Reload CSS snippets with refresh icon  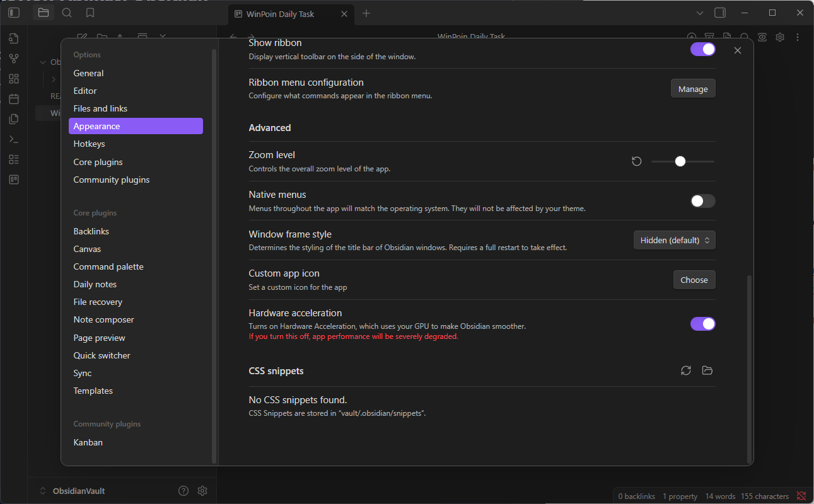point(686,370)
